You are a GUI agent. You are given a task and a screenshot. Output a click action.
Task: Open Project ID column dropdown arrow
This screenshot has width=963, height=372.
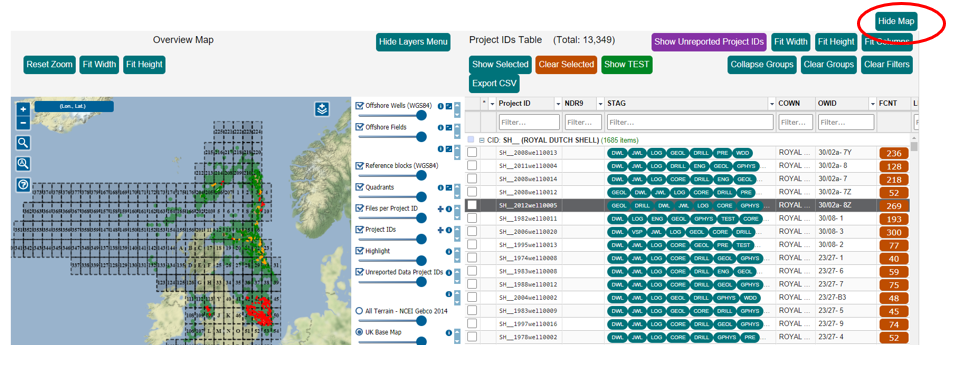[558, 103]
